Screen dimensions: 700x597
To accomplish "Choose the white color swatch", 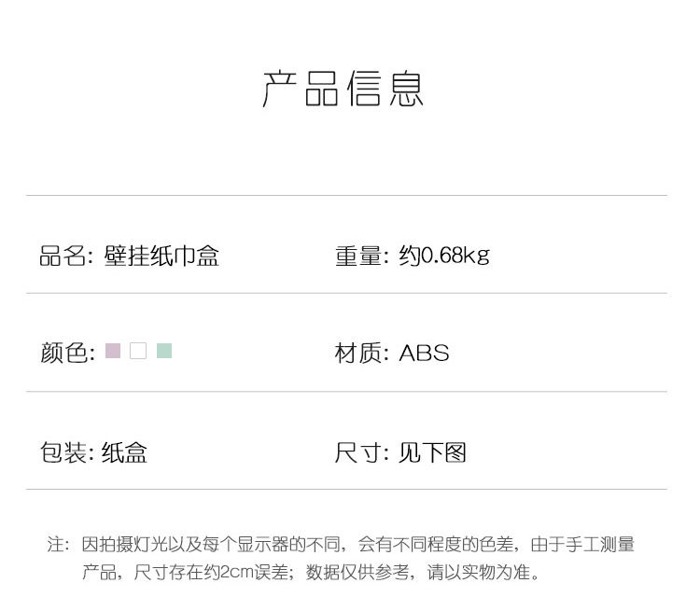I will [138, 351].
